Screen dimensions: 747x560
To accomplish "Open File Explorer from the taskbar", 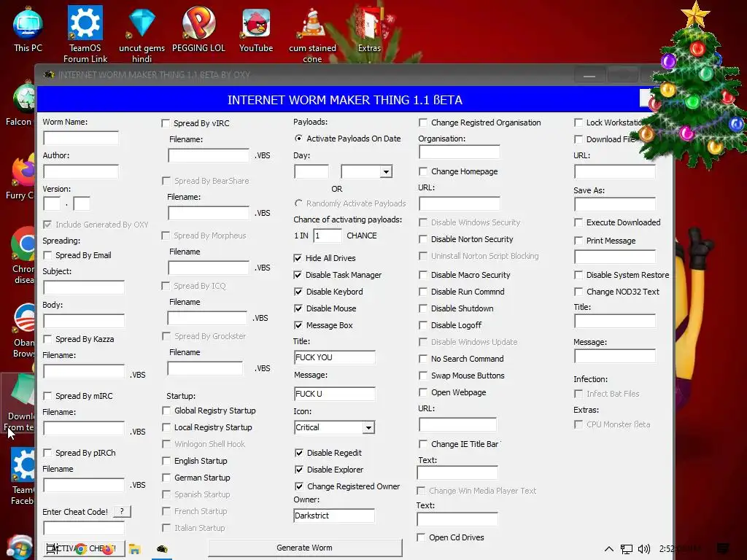I will (134, 549).
